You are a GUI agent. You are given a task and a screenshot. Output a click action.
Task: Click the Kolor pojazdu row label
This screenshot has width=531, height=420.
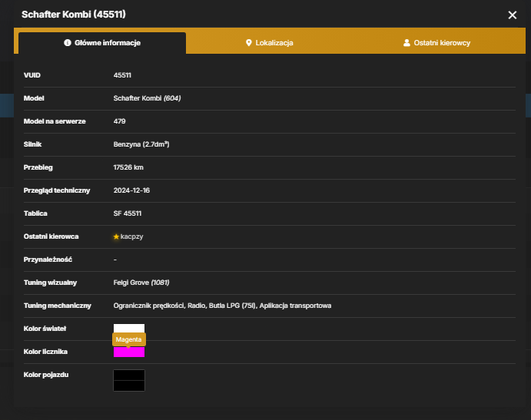[45, 375]
